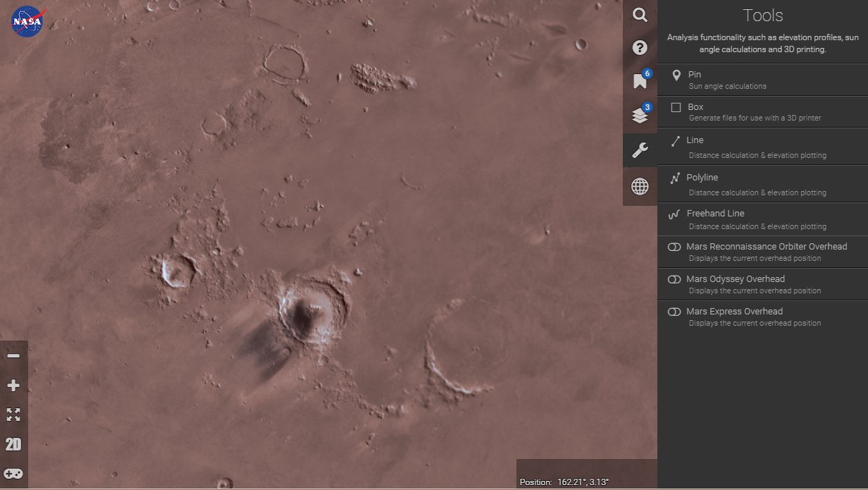The width and height of the screenshot is (868, 490).
Task: Open the help question mark icon
Action: [x=640, y=48]
